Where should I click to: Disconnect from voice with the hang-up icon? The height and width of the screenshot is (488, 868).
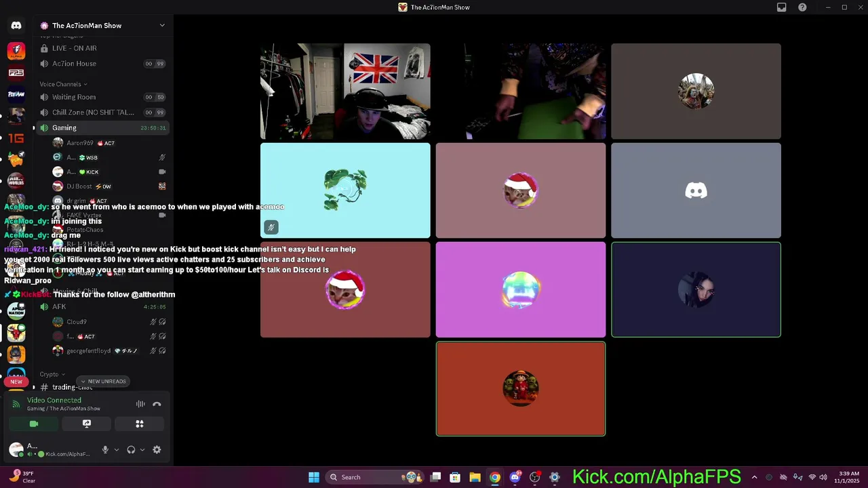tap(157, 404)
